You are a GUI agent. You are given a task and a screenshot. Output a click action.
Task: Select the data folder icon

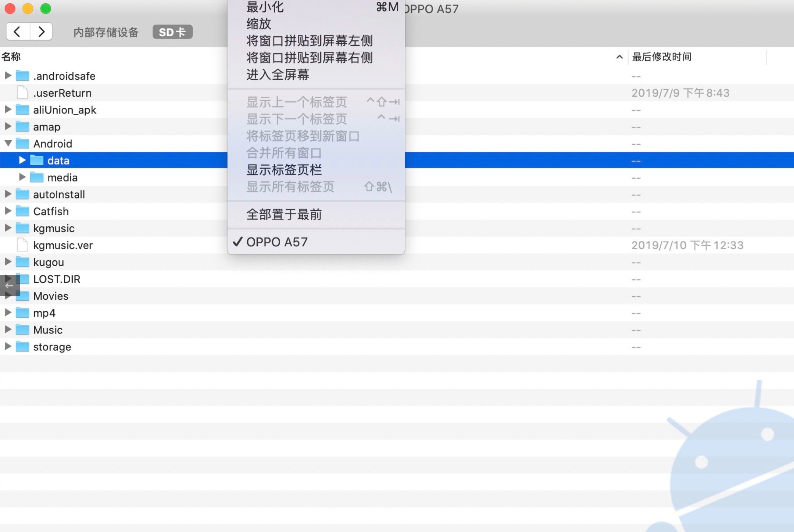click(x=37, y=160)
